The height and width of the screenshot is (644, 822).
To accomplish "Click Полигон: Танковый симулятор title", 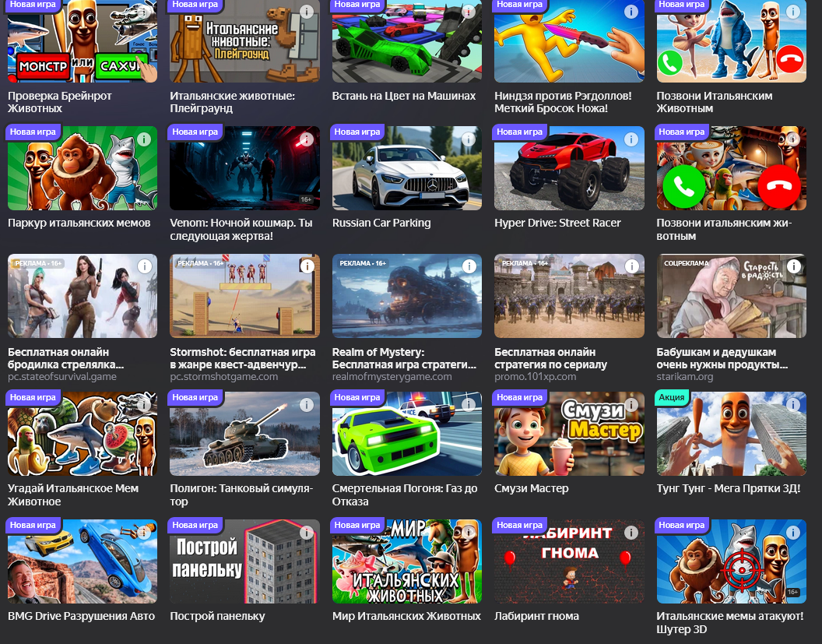I will (x=241, y=494).
